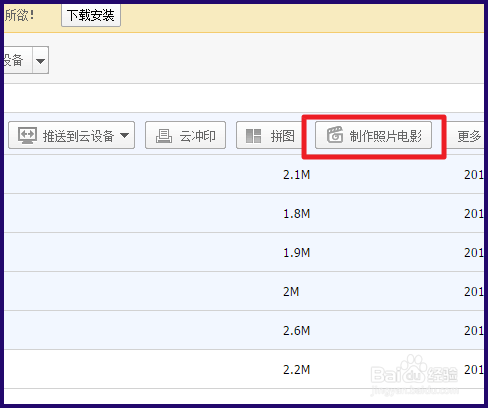Click the 推送到云设备 button label
488x408 pixels.
[x=79, y=136]
